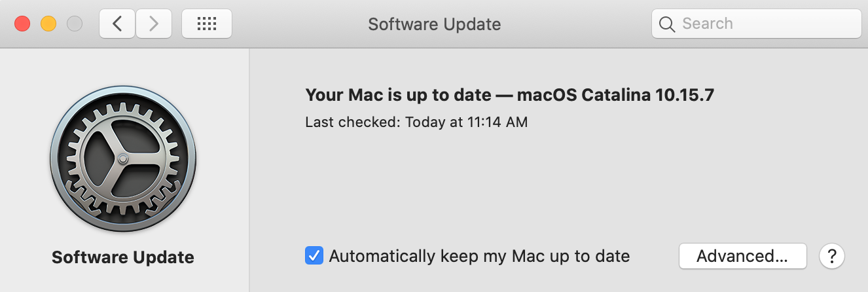Click the "Automatically keep my Mac up to date" label
Screen dimensions: 868x292
point(479,255)
